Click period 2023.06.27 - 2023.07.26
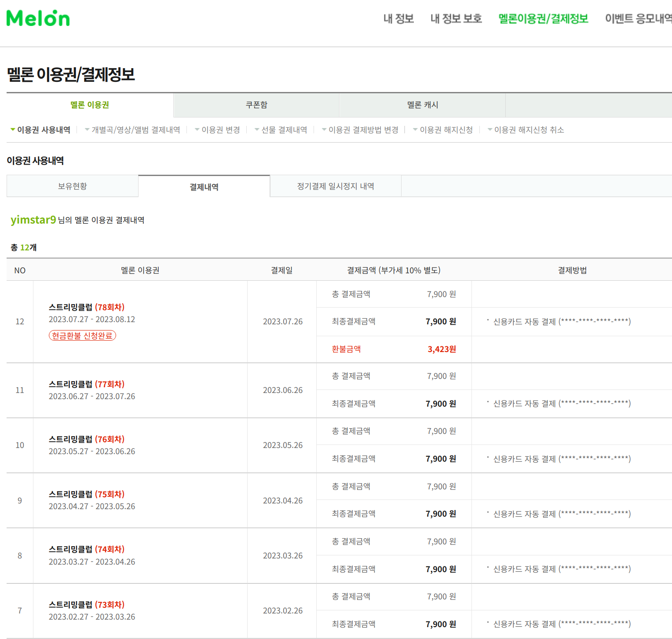This screenshot has width=672, height=639. click(92, 397)
